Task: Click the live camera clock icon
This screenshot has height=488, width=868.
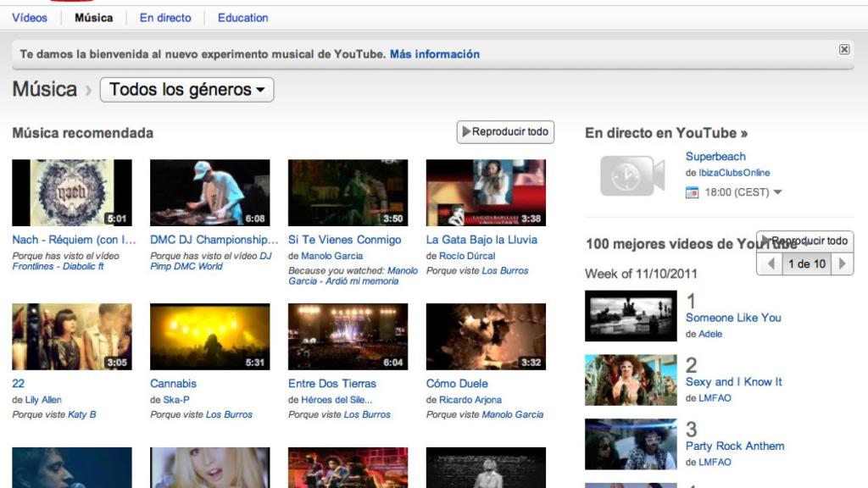Action: click(x=632, y=175)
